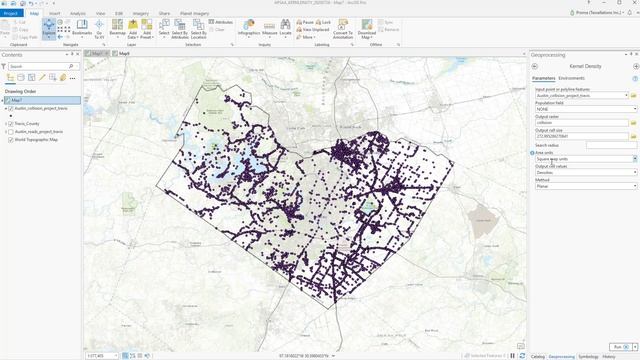Viewport: 640px width, 360px height.
Task: Open Select By Location
Action: pyautogui.click(x=199, y=29)
